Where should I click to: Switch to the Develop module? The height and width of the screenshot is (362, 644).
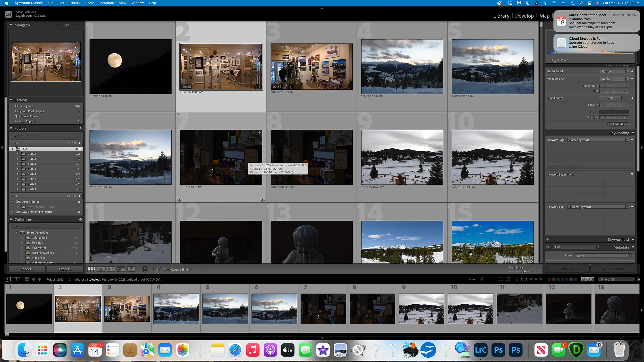tap(524, 16)
